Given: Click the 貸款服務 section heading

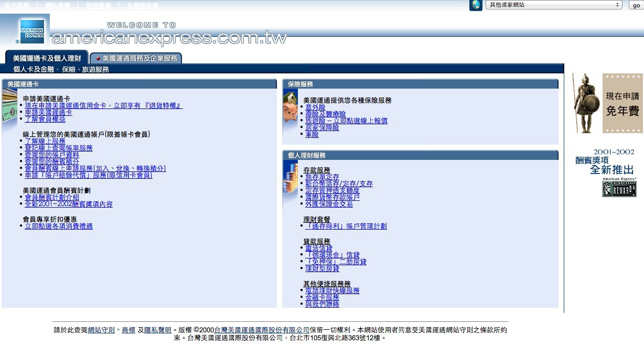Looking at the screenshot, I should (317, 241).
